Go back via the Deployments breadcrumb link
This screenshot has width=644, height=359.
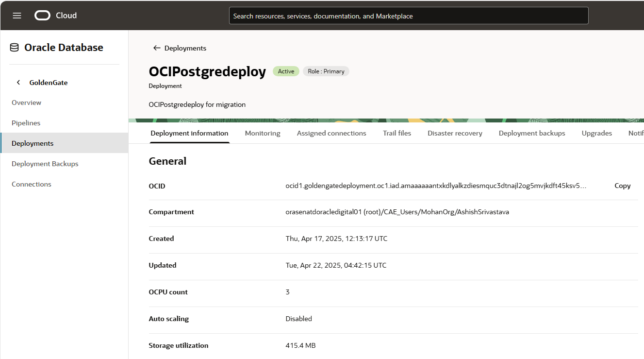coord(185,48)
